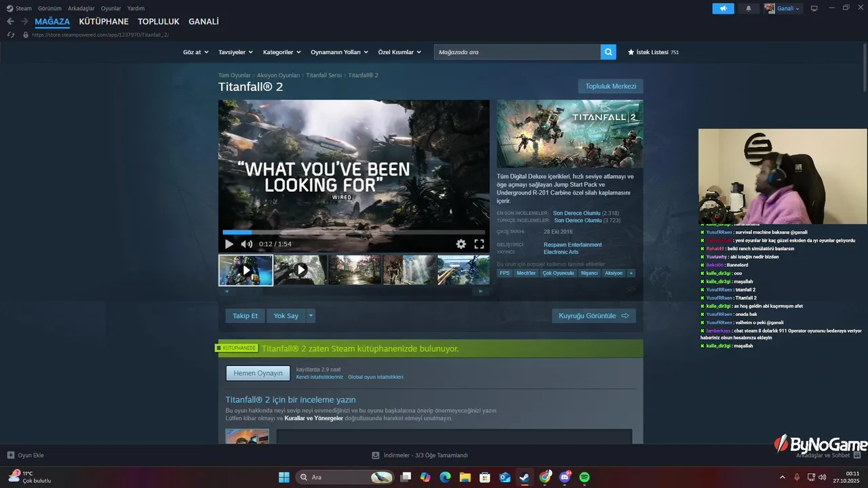Screen dimensions: 868x488
Task: Open the announcements megaphone button
Action: (723, 8)
